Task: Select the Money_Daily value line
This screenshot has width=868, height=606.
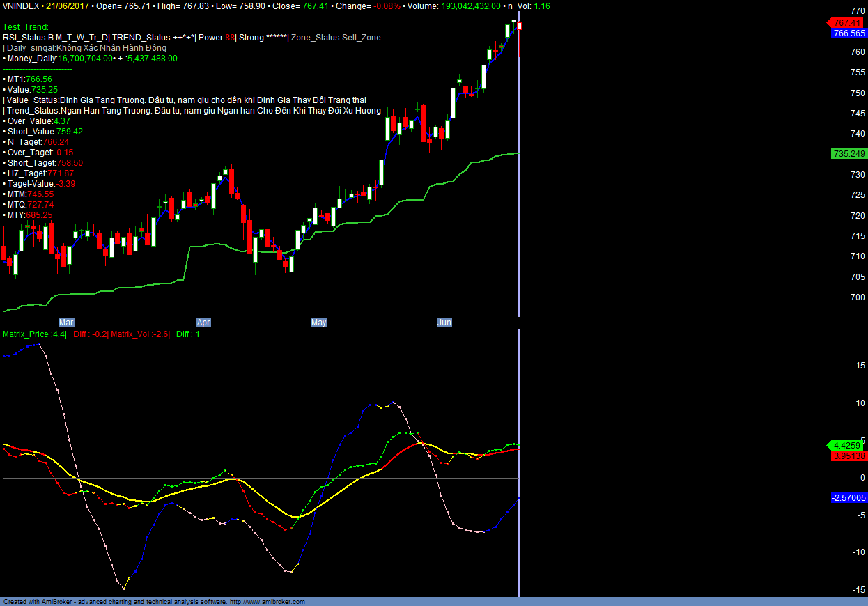Action: [x=91, y=59]
